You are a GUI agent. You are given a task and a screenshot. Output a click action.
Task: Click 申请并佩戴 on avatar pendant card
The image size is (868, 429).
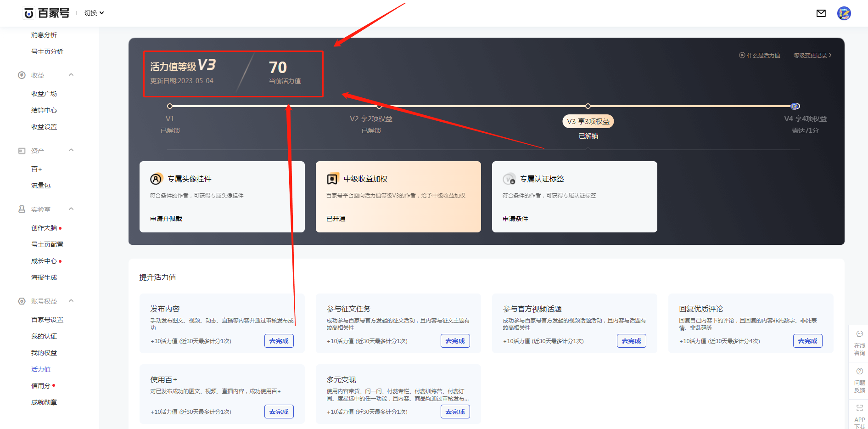[x=166, y=219]
